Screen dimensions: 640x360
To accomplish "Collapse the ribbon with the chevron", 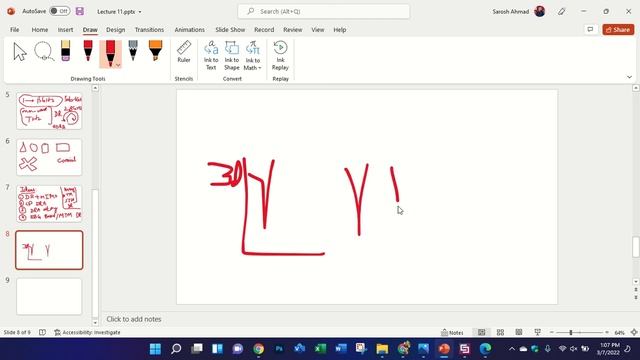I will click(x=629, y=77).
